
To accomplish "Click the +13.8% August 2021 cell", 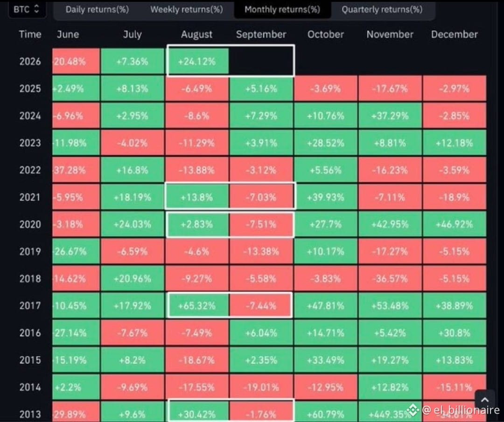I will [x=197, y=197].
